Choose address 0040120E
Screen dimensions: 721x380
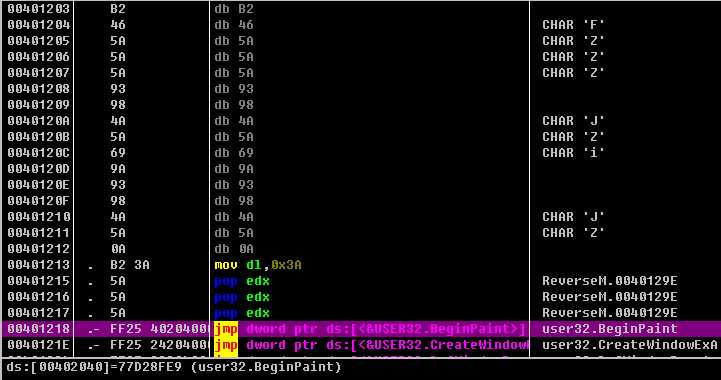39,185
